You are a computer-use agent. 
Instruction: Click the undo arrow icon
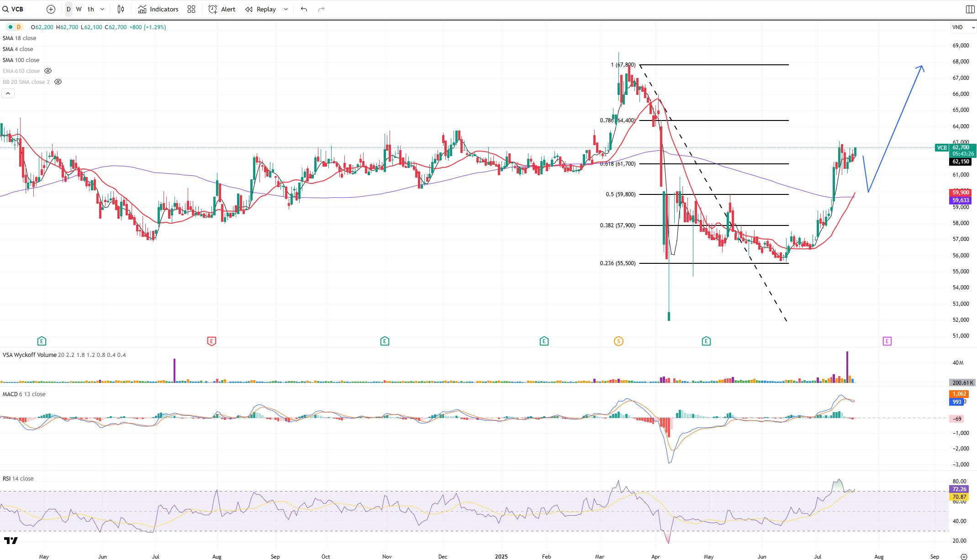[304, 9]
